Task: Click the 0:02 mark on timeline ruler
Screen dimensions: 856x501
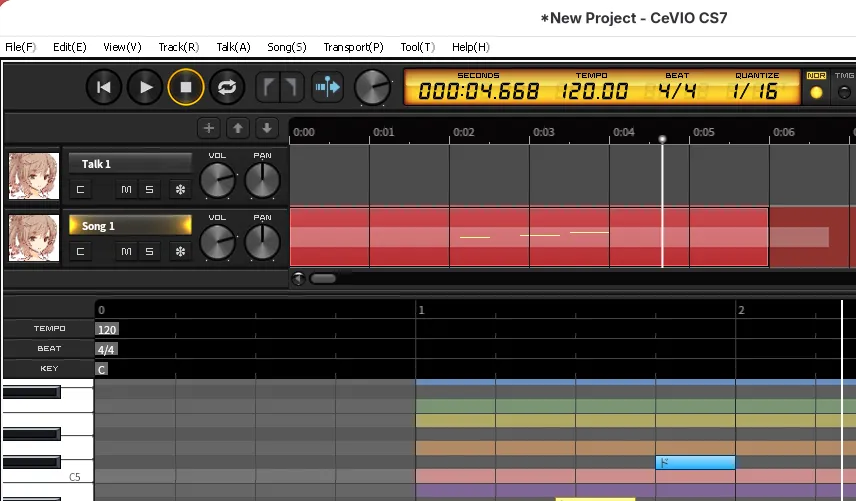Action: pos(463,132)
